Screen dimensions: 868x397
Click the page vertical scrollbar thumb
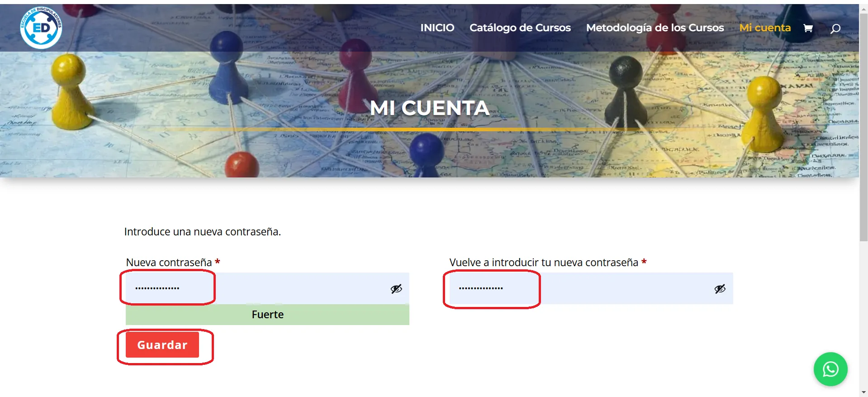(x=863, y=127)
